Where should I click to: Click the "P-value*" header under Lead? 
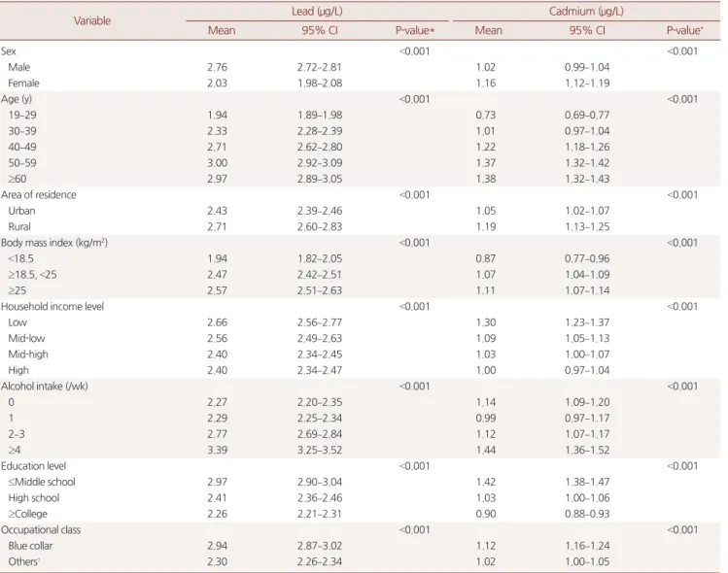click(x=415, y=31)
